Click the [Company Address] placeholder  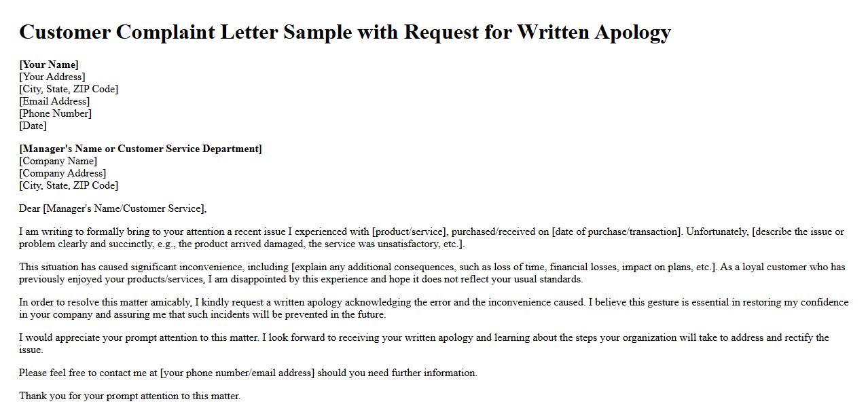pyautogui.click(x=62, y=174)
